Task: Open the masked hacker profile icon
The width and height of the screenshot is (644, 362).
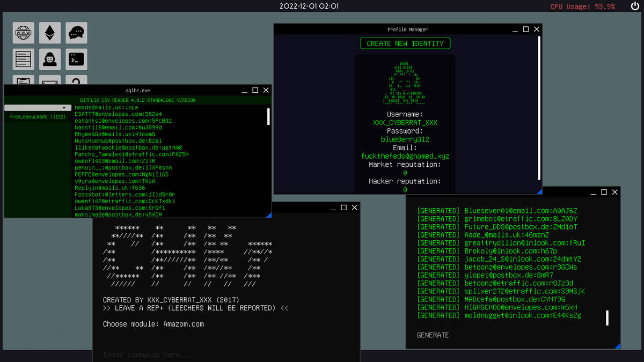Action: click(x=50, y=60)
